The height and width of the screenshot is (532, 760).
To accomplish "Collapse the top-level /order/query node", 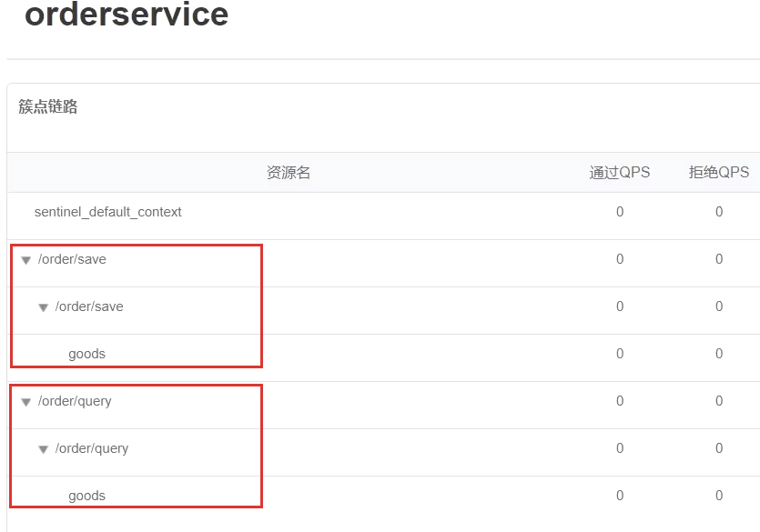I will tap(26, 402).
